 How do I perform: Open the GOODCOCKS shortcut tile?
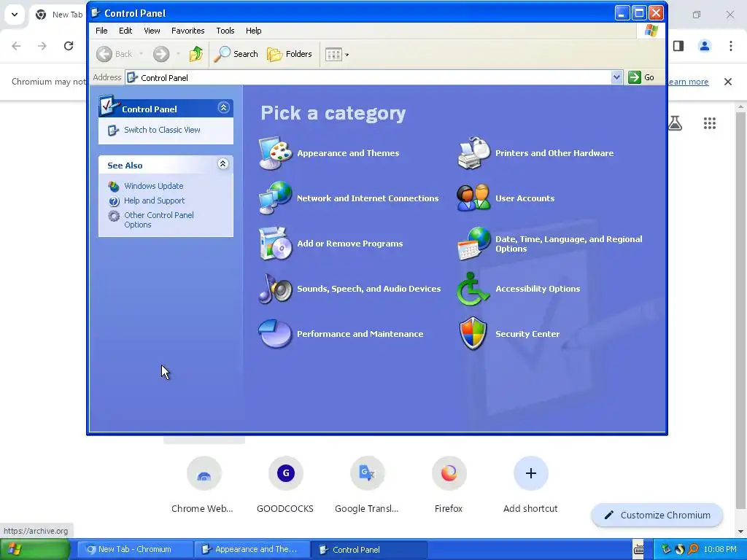pos(285,485)
